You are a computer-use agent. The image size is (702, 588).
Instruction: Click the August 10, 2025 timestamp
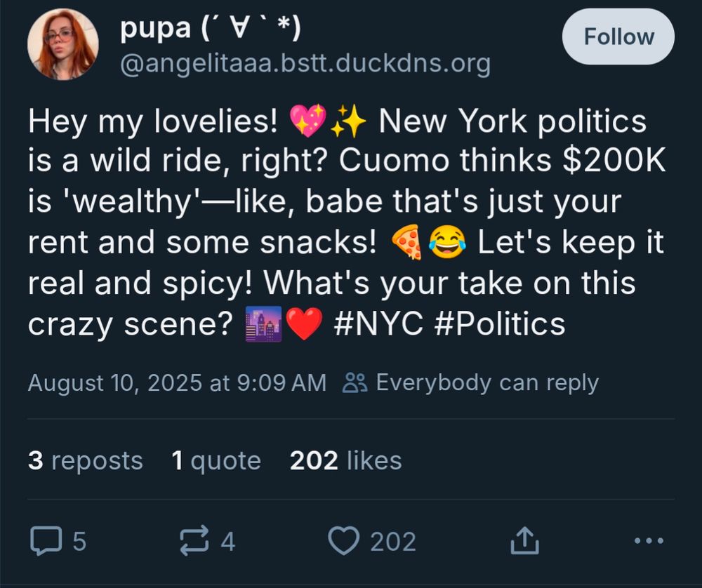point(177,383)
